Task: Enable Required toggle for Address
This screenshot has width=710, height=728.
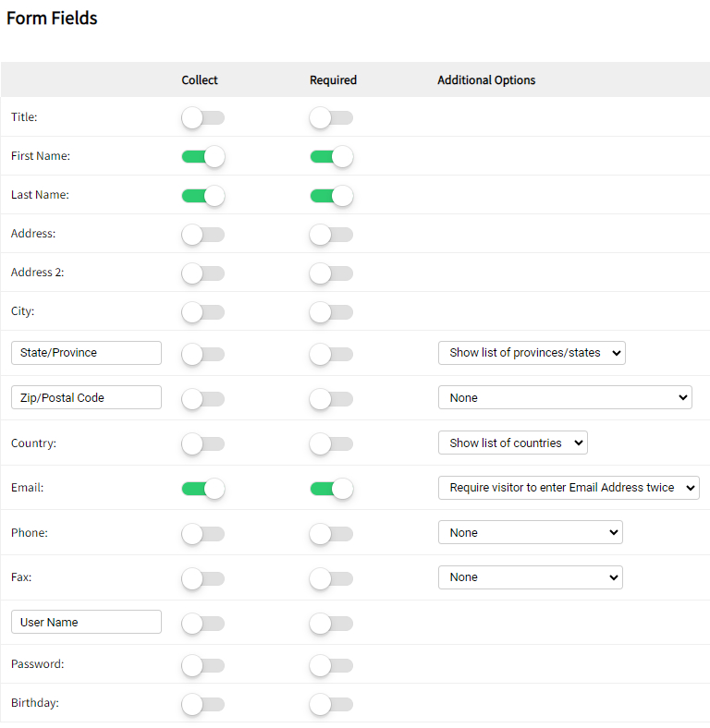Action: 331,235
